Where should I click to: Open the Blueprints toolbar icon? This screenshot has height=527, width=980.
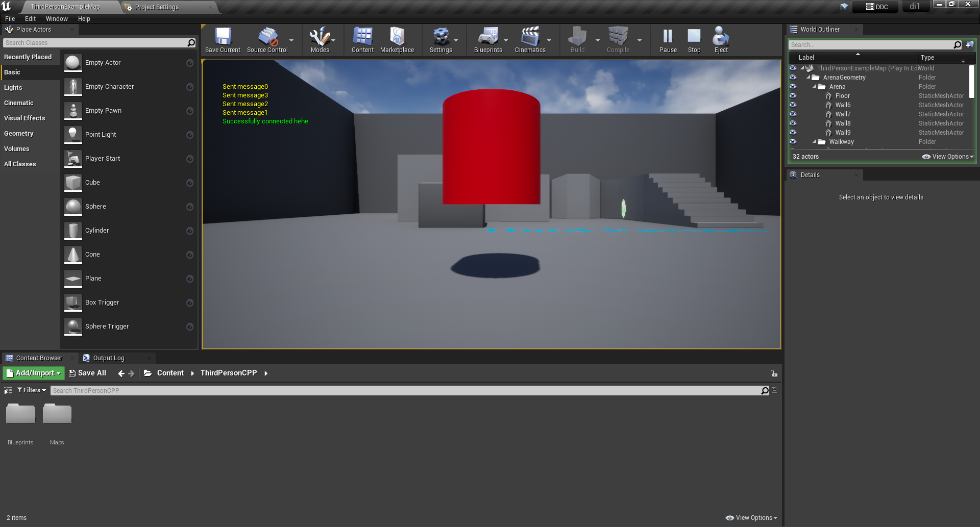488,40
